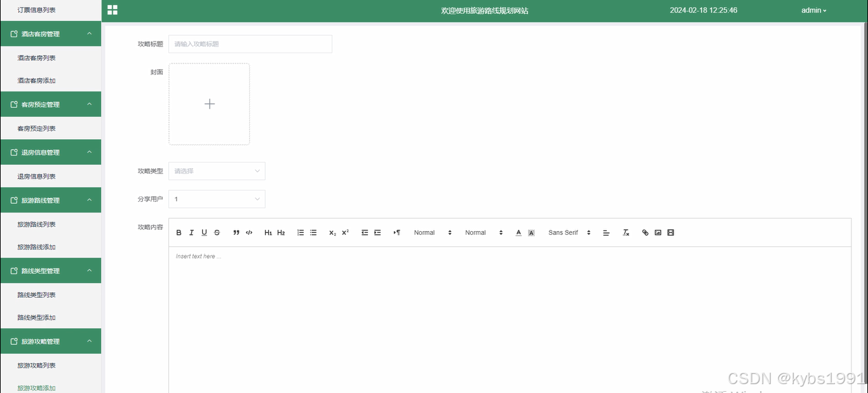
Task: Open the 攻略类型 select dropdown
Action: [217, 171]
